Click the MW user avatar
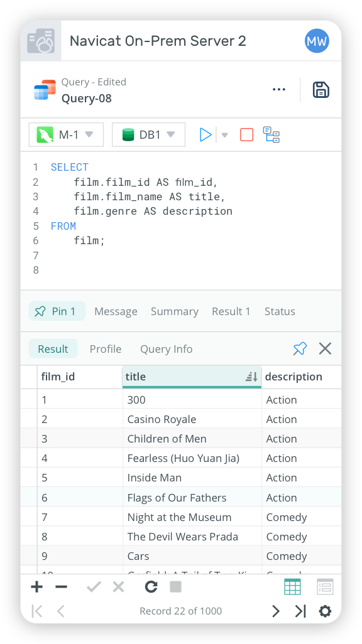362x644 pixels. pyautogui.click(x=317, y=41)
